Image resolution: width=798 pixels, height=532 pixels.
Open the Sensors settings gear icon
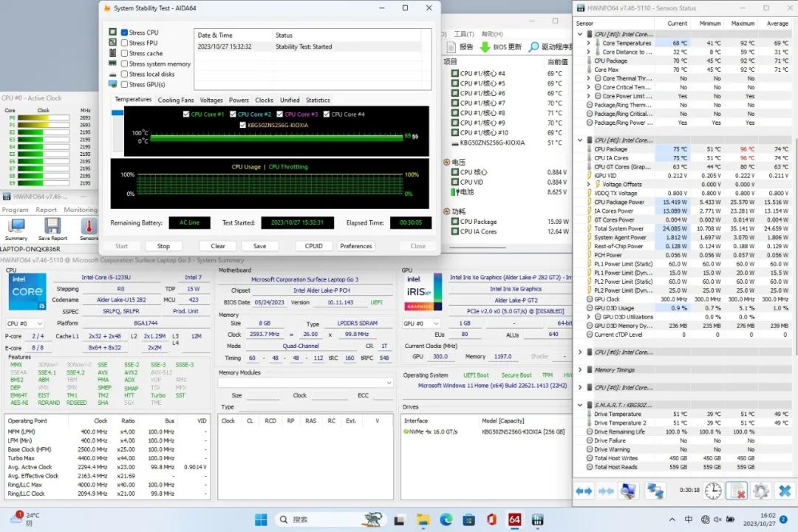[x=761, y=491]
